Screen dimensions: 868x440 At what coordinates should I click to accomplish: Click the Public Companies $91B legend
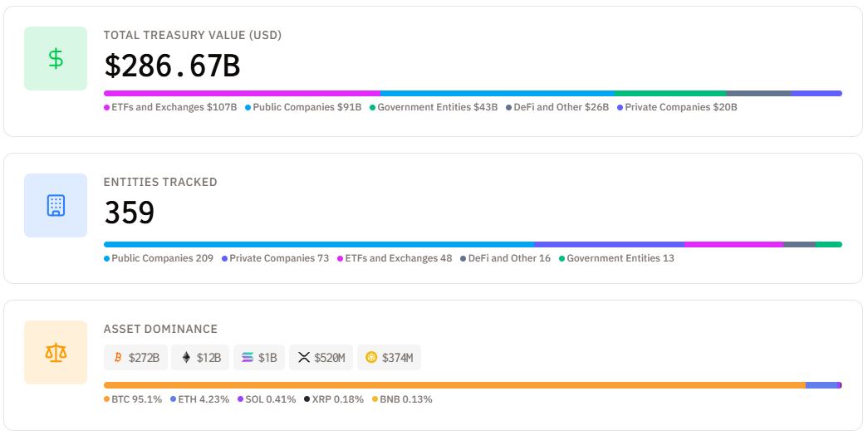303,107
